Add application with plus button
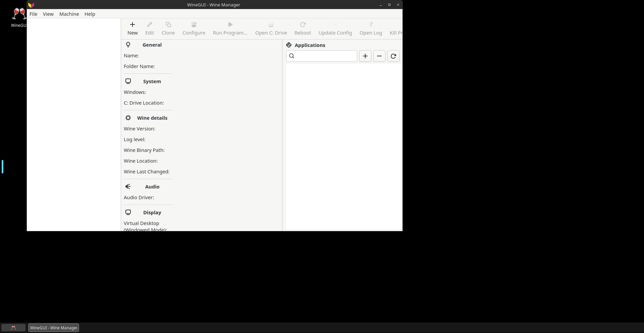This screenshot has height=333, width=644. point(365,56)
